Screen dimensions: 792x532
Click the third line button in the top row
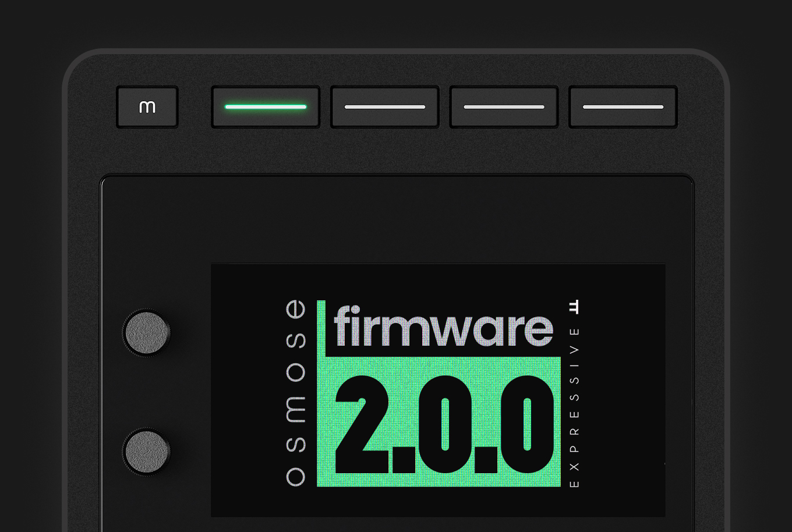(x=504, y=107)
